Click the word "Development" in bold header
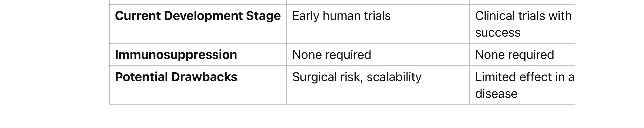 click(203, 16)
